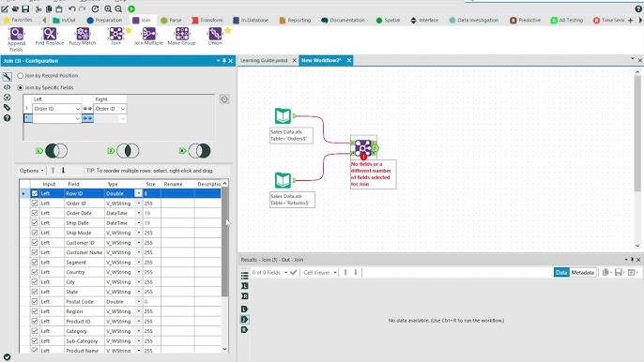
Task: Click the Cut scissors icon
Action: [38, 8]
